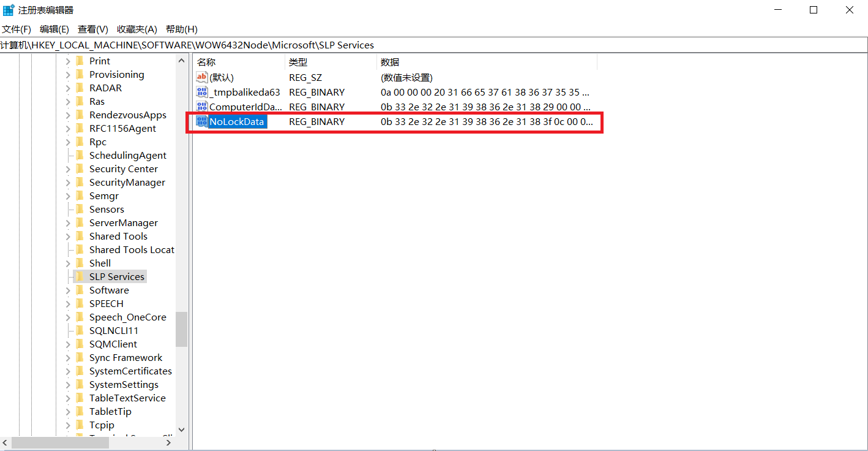
Task: Select the Sensors folder icon
Action: 80,210
